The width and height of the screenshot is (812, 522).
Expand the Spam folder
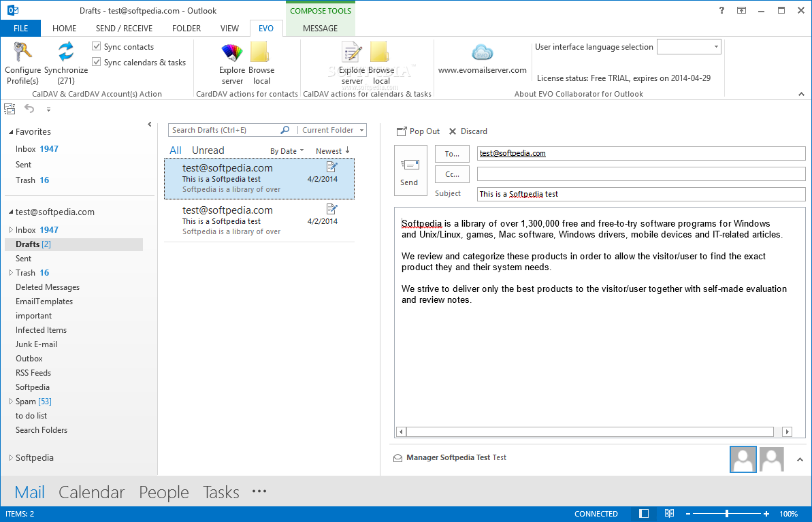(10, 402)
